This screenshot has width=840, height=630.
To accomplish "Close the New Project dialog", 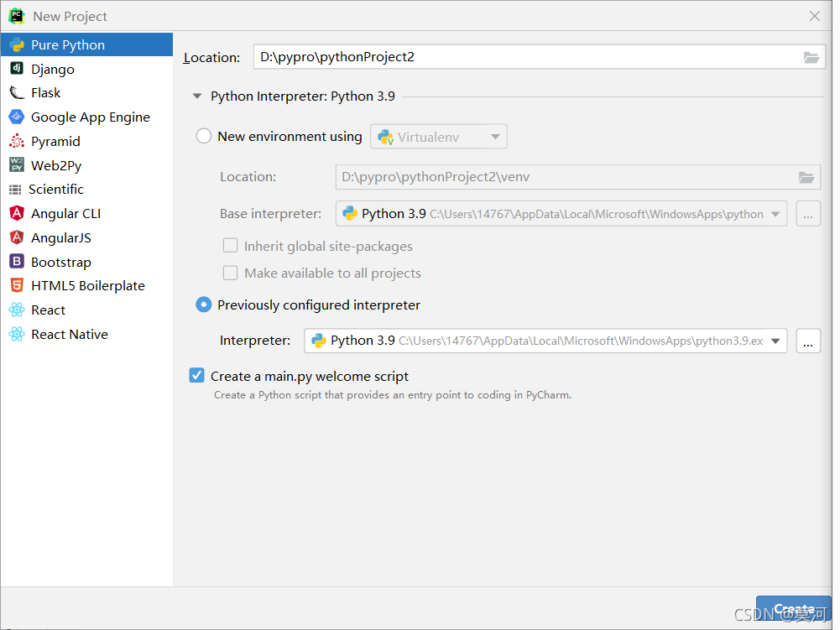I will click(x=814, y=16).
